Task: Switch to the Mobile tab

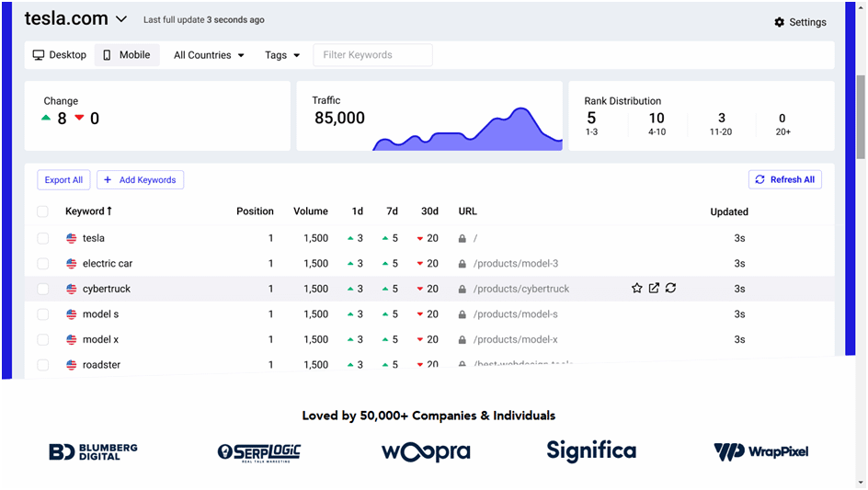Action: (127, 55)
